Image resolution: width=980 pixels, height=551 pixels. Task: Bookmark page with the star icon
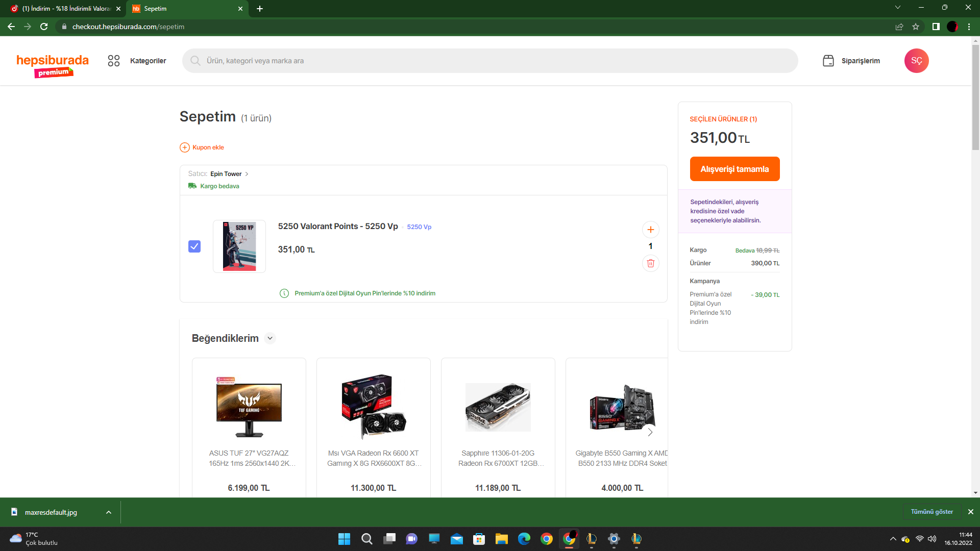coord(916,27)
